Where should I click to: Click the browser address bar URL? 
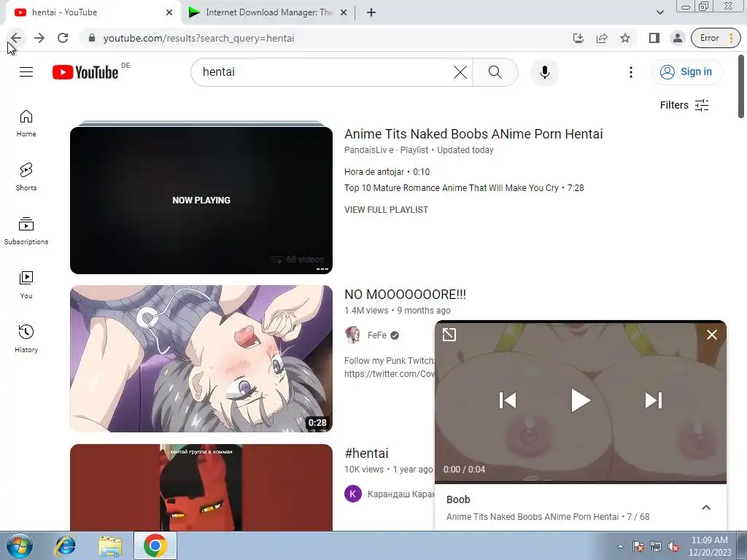click(x=198, y=38)
